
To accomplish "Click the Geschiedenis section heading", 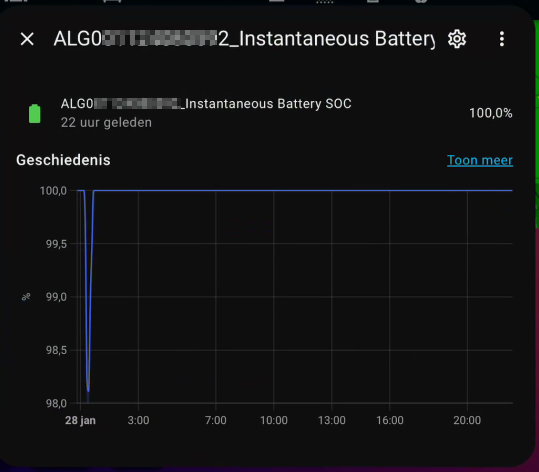I will pos(63,160).
